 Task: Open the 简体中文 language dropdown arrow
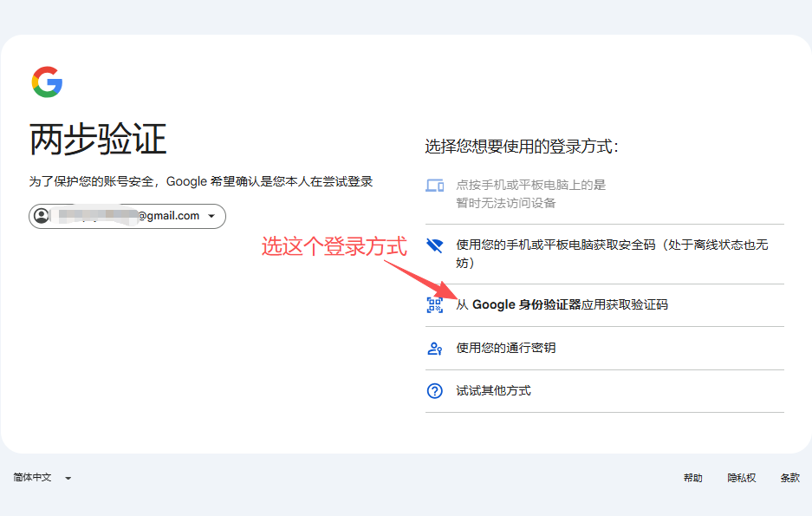68,478
